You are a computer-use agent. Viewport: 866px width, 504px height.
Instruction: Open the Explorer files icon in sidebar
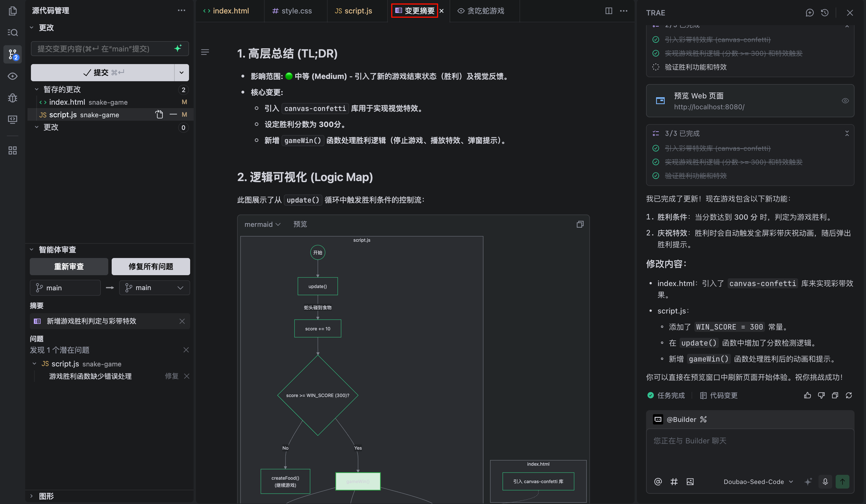(13, 11)
